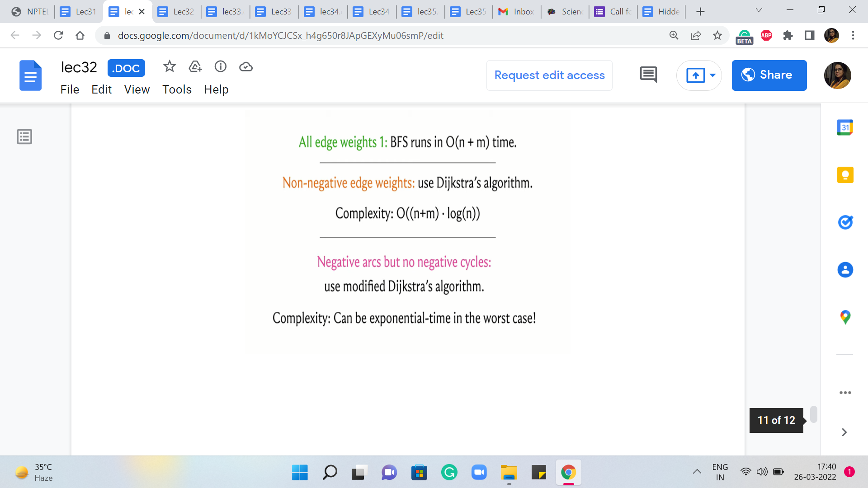Open Contacts in the side panel
Viewport: 868px width, 488px height.
(845, 270)
